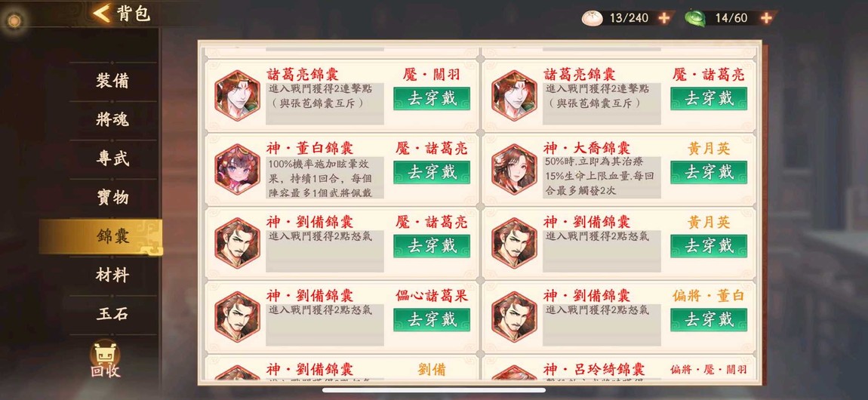Click 去穿戴 for 魘·關羽 諸葛亮錦囊
Viewport: 868px width, 400px height.
(432, 98)
